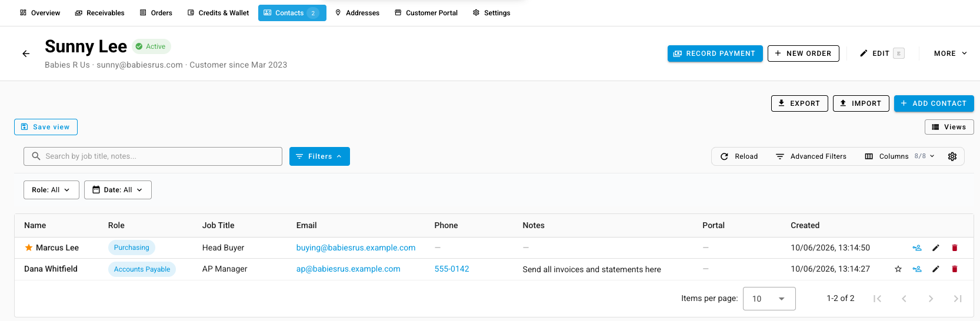Click portal access icon for Marcus Lee
980x321 pixels.
[x=917, y=248]
